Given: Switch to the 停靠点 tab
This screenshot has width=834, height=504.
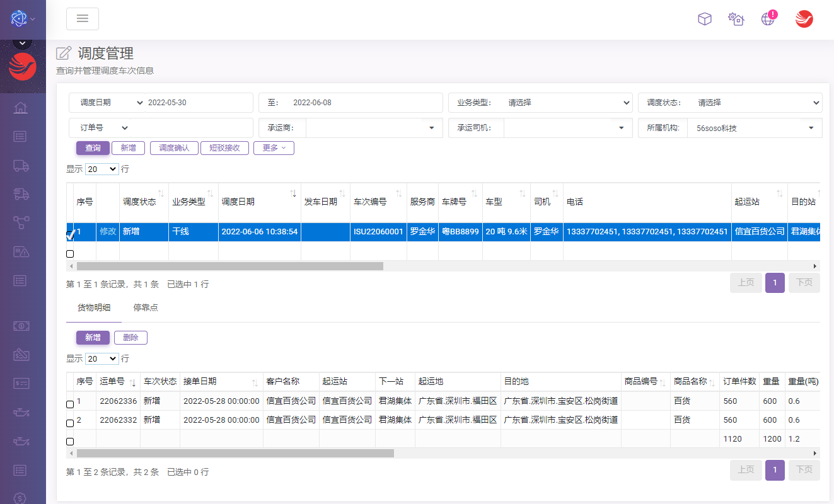Looking at the screenshot, I should click(146, 307).
